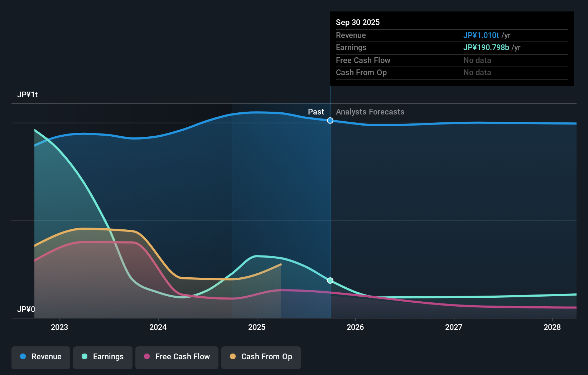Viewport: 588px width, 375px height.
Task: Click the Revenue data point marker on the chart
Action: click(330, 121)
